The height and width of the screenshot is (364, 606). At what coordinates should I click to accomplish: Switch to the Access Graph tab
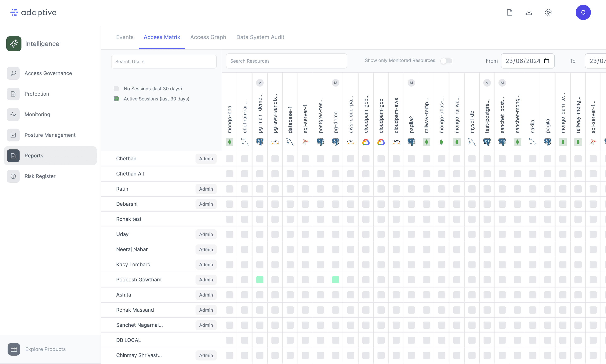click(208, 37)
